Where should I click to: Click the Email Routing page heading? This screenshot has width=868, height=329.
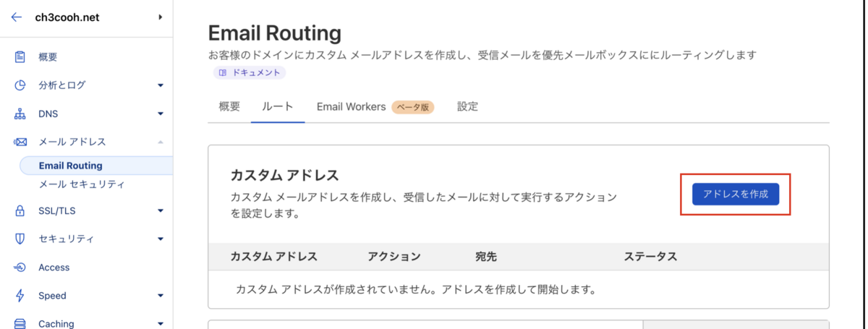274,33
